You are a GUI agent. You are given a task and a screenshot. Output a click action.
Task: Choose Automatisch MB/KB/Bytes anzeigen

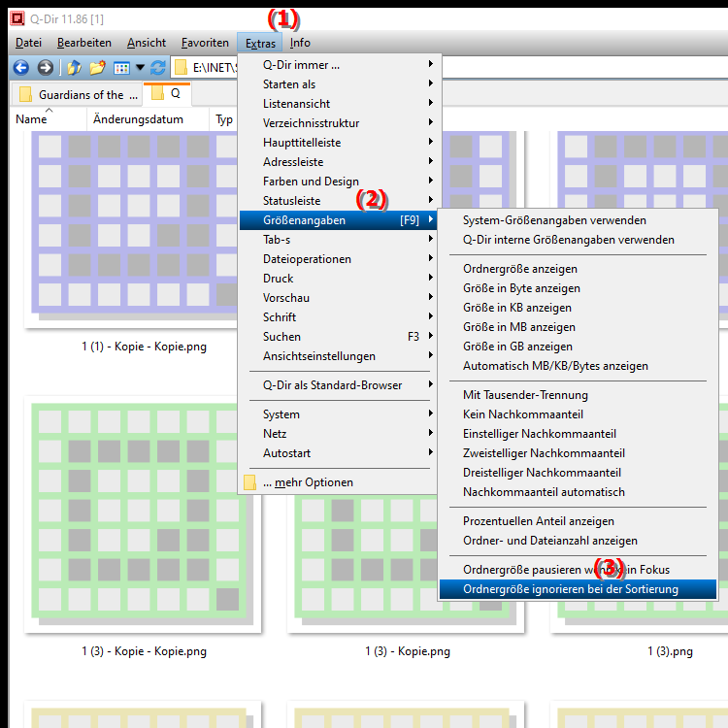click(579, 366)
